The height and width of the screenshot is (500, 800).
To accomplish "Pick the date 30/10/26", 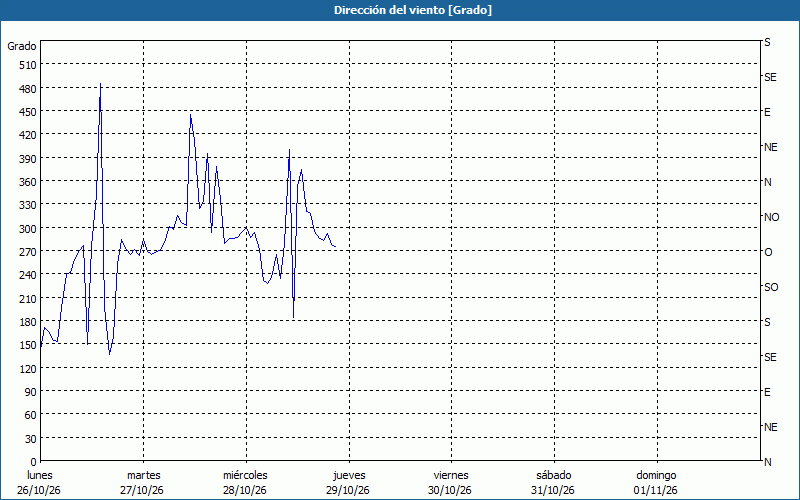I will pyautogui.click(x=450, y=490).
